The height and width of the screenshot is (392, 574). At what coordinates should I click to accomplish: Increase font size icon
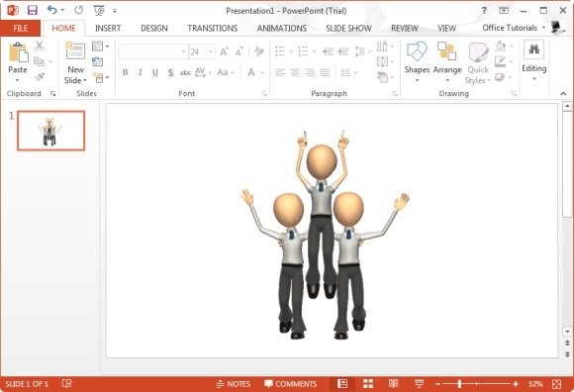pos(224,52)
